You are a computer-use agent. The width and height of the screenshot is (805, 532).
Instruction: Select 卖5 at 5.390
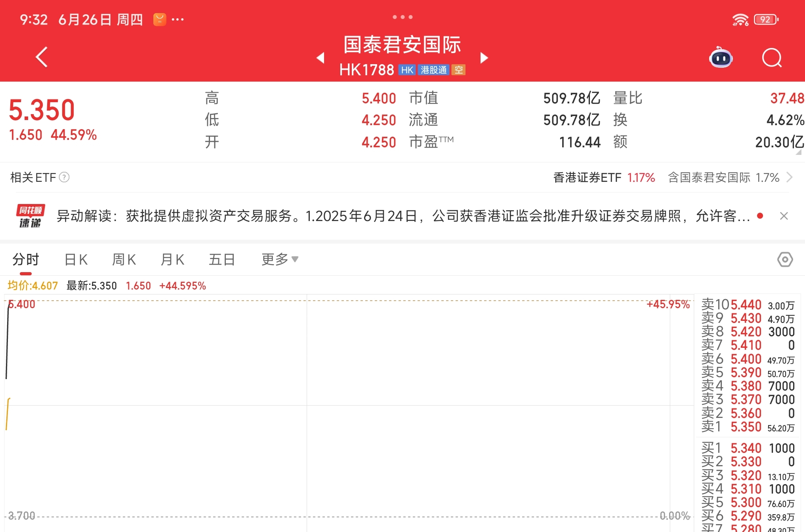click(x=748, y=372)
